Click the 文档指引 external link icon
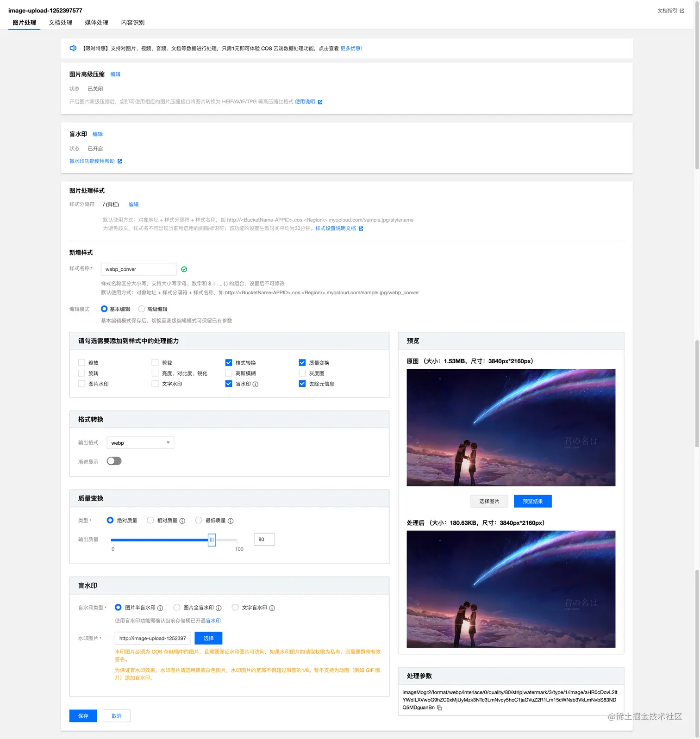 (x=681, y=11)
